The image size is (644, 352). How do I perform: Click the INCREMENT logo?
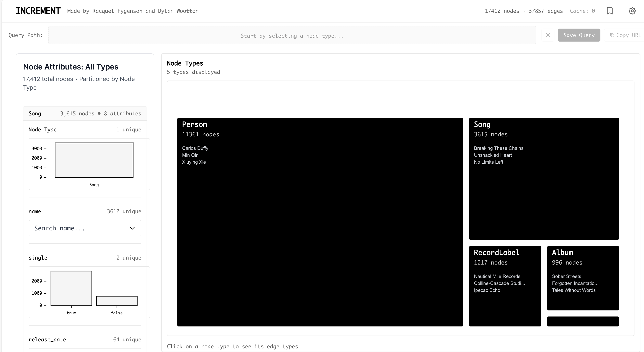pos(38,11)
